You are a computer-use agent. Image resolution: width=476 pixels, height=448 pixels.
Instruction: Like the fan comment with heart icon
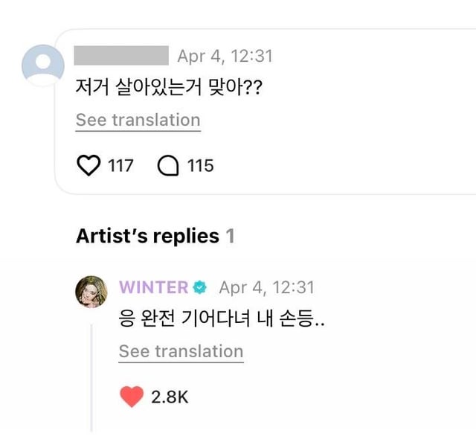[x=89, y=165]
